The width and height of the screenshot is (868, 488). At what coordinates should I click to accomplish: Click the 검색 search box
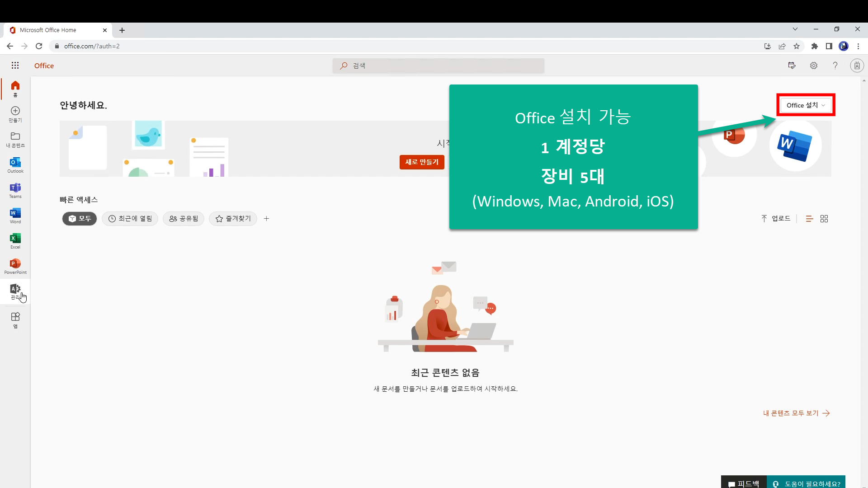point(439,66)
